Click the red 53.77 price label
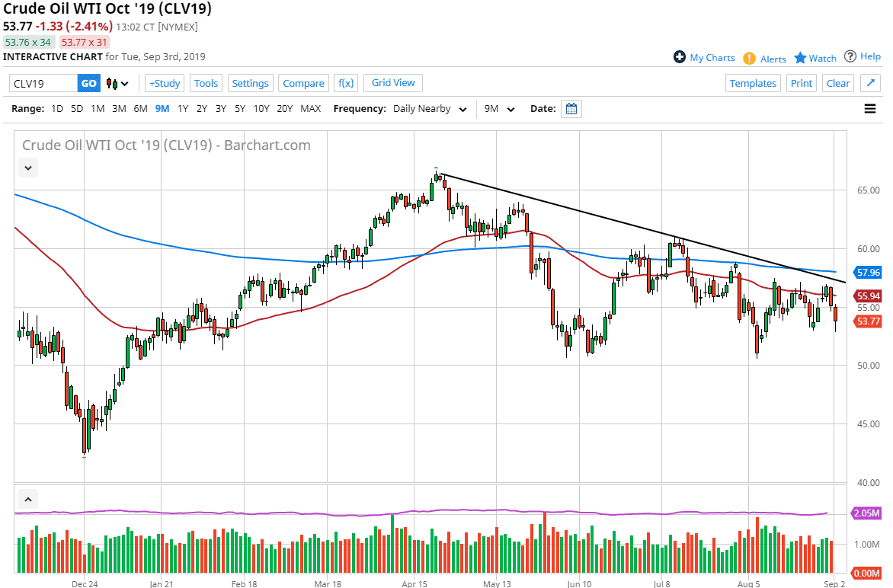This screenshot has height=588, width=893. [866, 321]
